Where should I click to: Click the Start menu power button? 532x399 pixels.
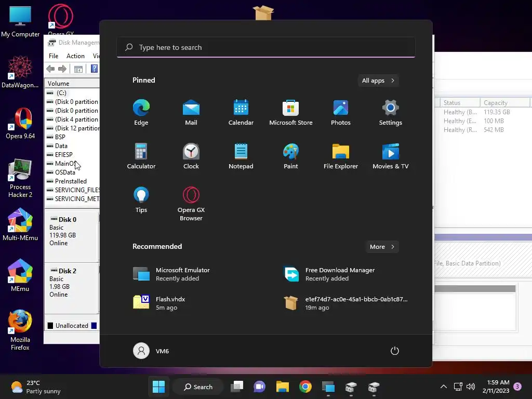[x=395, y=351]
